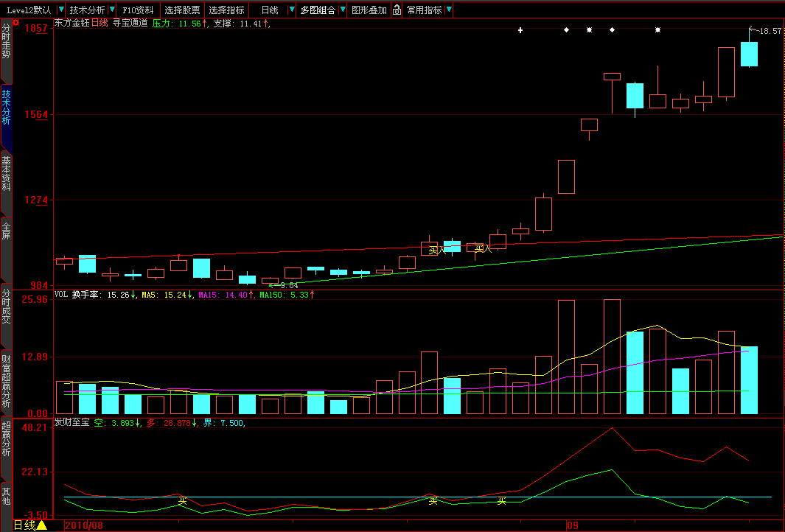Open the 多图组合 dropdown arrow

343,10
